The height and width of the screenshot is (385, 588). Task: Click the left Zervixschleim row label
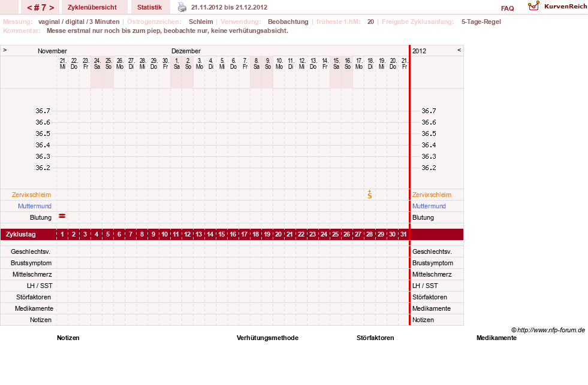pyautogui.click(x=32, y=195)
